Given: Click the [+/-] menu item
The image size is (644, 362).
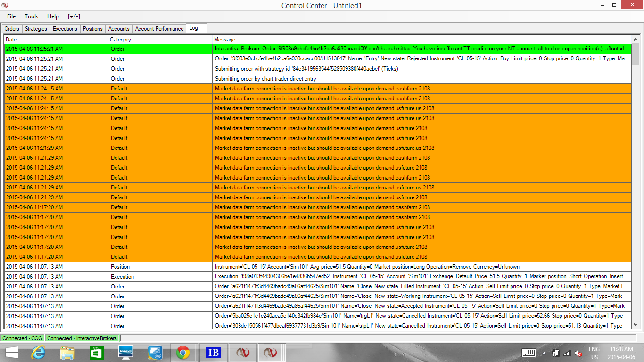Looking at the screenshot, I should (74, 16).
